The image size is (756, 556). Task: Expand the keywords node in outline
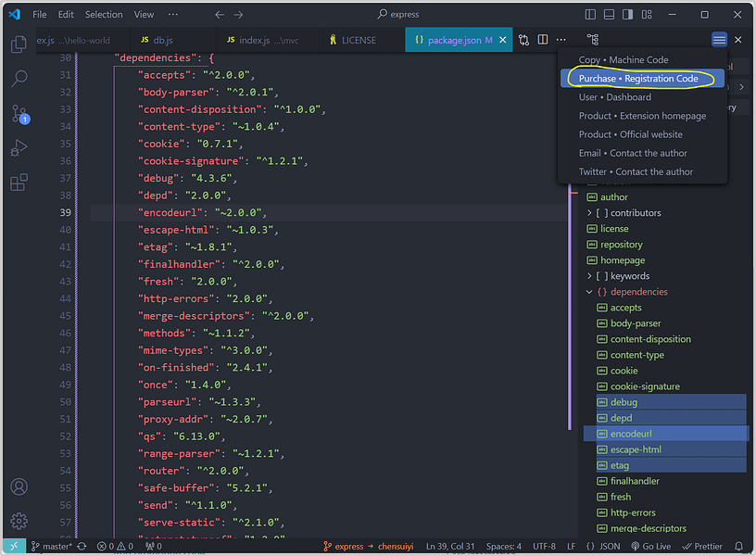click(590, 276)
